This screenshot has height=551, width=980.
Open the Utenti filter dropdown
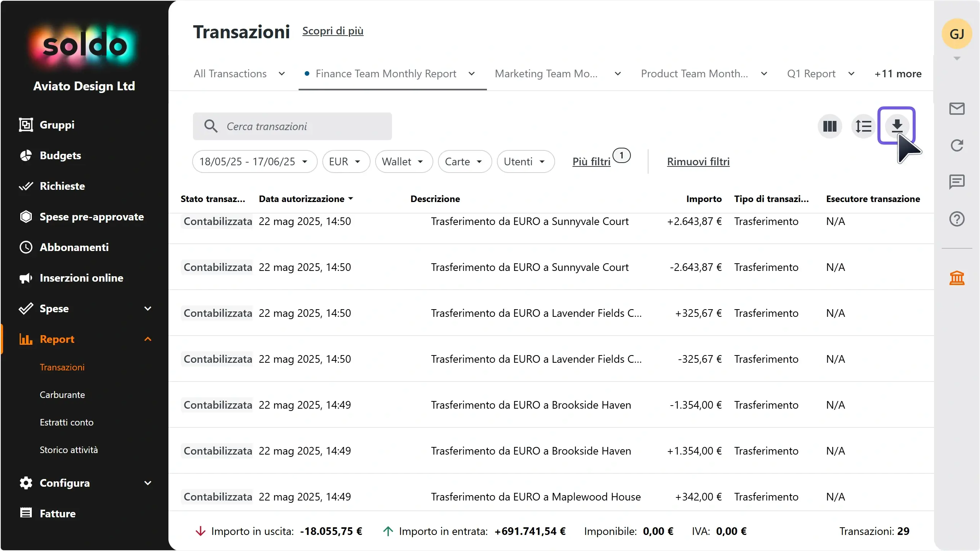pos(526,161)
